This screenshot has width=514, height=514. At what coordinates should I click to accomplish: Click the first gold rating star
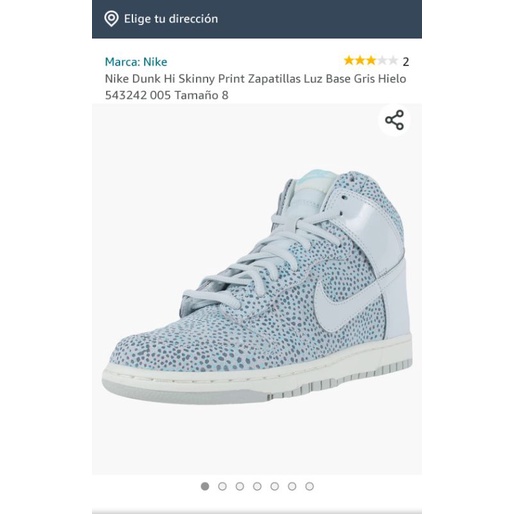[349, 61]
